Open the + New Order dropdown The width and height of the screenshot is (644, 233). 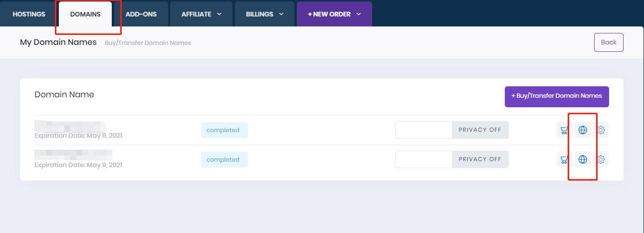pos(334,14)
